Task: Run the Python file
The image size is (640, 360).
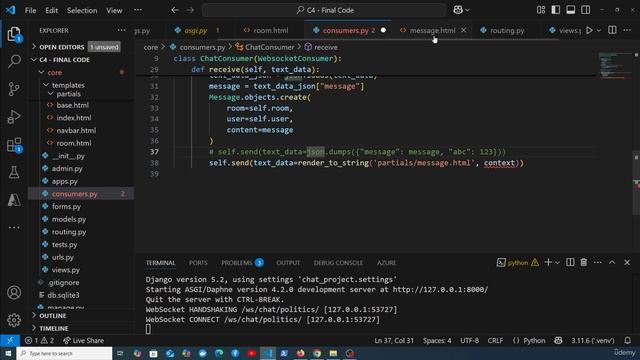Action: click(x=589, y=30)
